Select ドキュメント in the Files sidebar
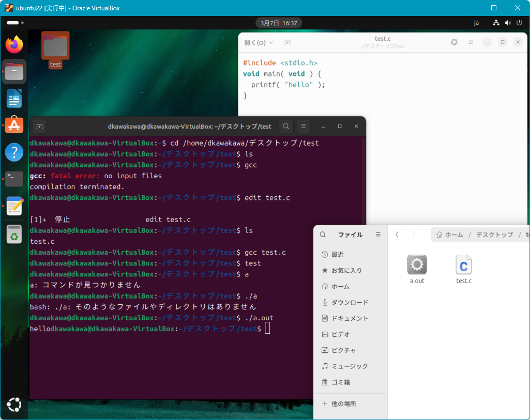 pyautogui.click(x=350, y=319)
